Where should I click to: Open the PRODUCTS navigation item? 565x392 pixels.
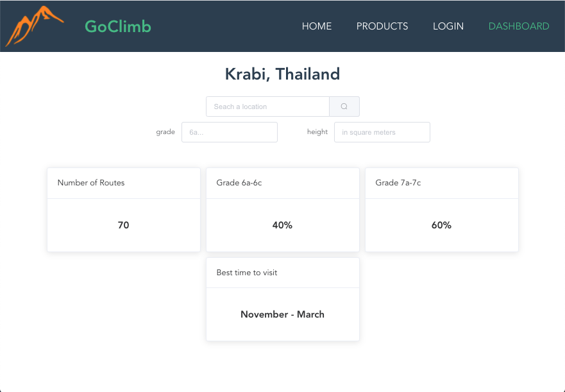coord(382,26)
